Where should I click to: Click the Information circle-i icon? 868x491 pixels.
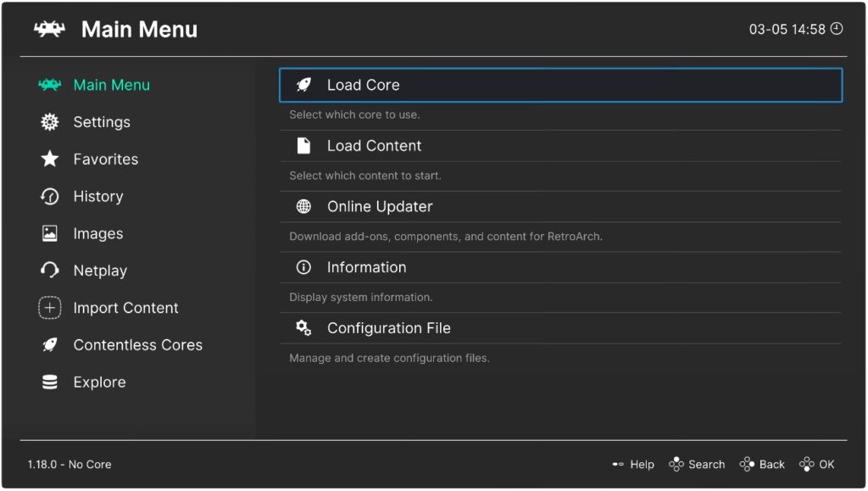coord(303,267)
